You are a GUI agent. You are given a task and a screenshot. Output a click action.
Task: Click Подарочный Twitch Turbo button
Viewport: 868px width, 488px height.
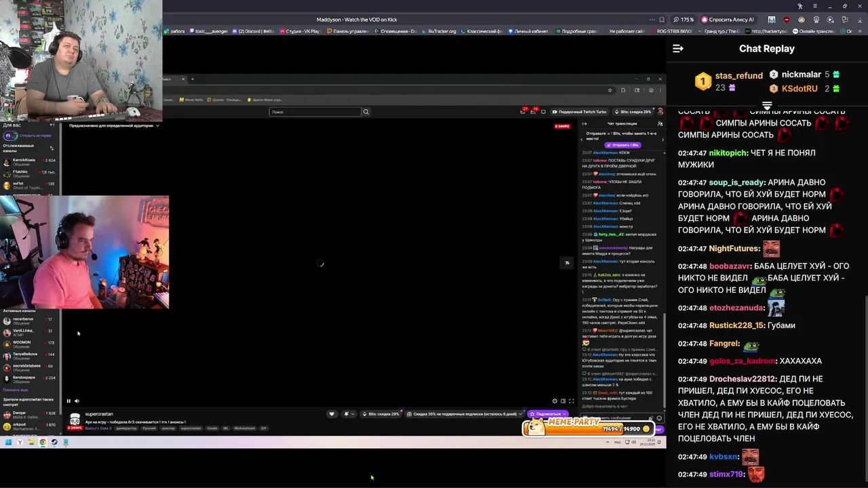(580, 112)
